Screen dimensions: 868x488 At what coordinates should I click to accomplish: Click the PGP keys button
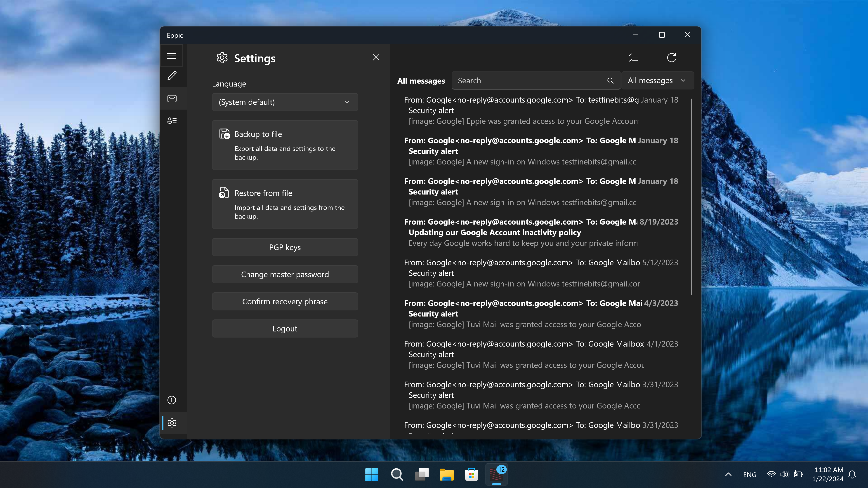tap(285, 247)
